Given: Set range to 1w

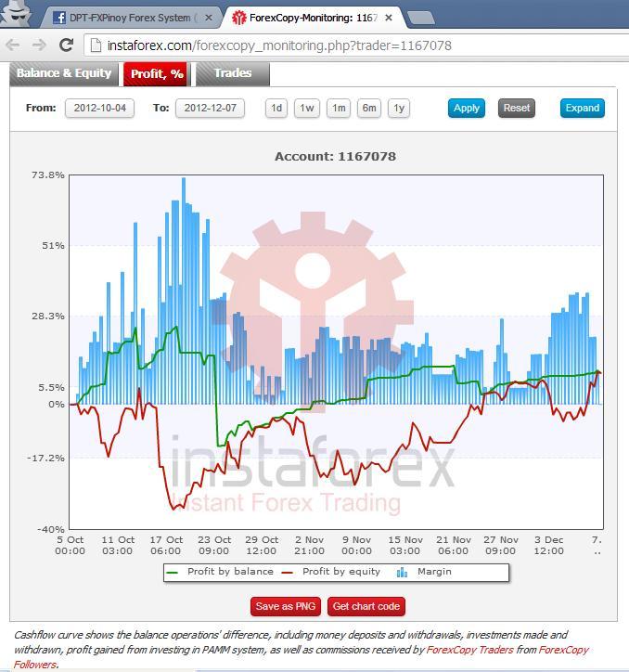Looking at the screenshot, I should point(307,108).
